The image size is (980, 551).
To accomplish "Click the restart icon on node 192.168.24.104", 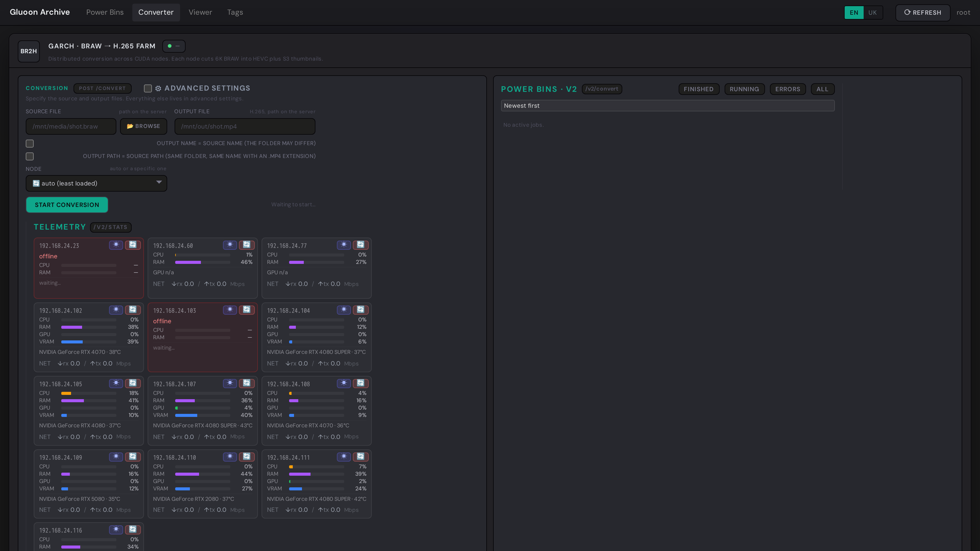I will [x=361, y=310].
